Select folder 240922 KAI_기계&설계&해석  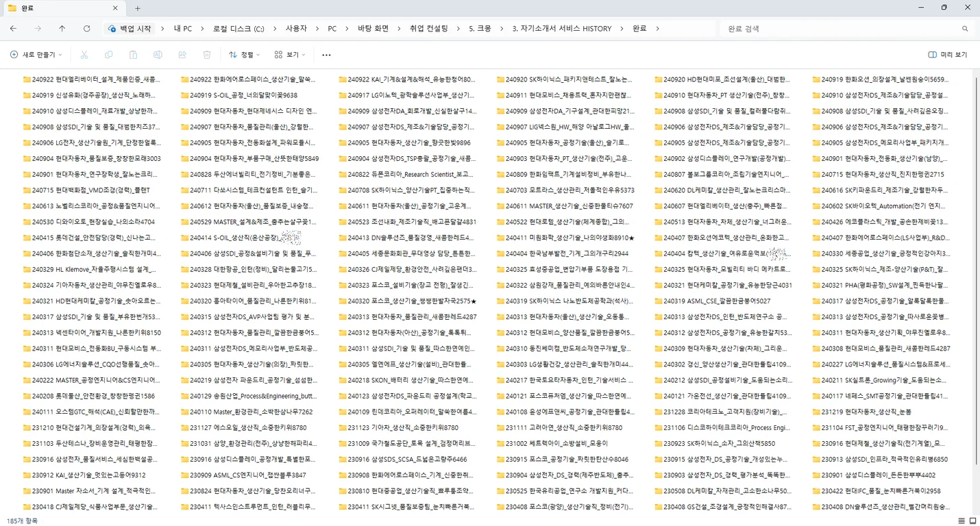(x=406, y=79)
